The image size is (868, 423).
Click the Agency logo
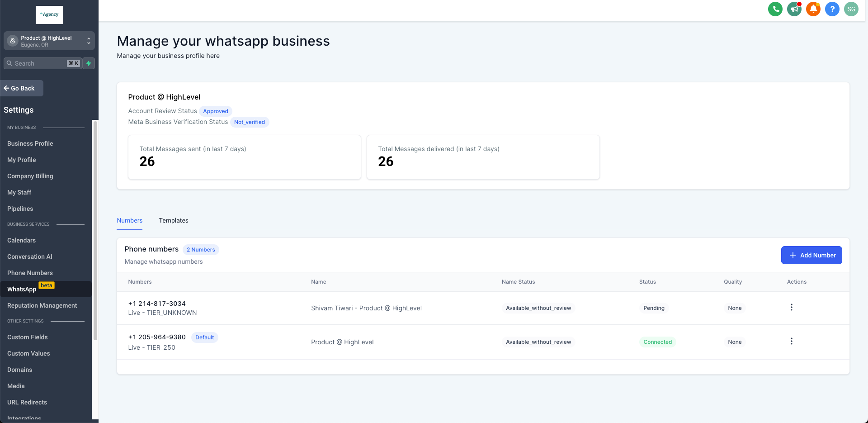[x=49, y=14]
